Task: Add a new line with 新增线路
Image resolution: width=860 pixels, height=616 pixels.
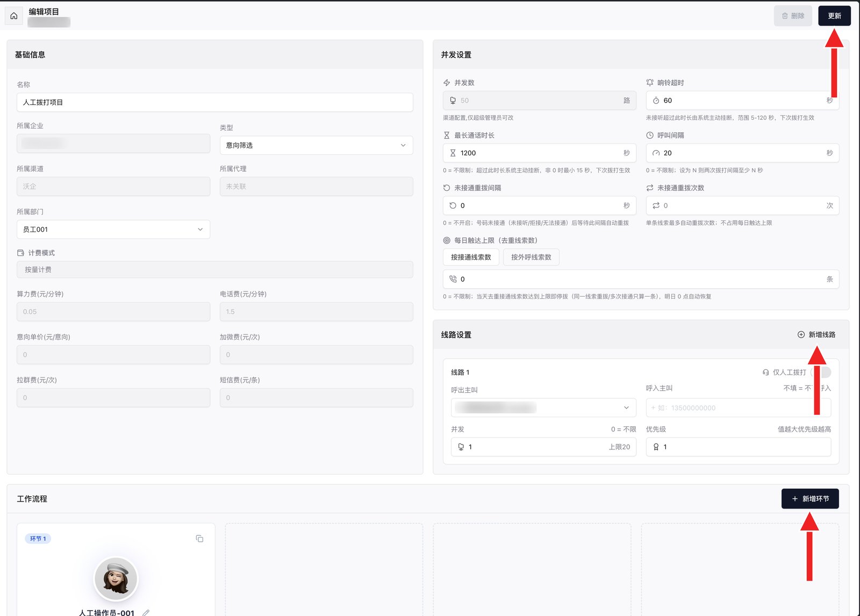Action: click(x=816, y=334)
